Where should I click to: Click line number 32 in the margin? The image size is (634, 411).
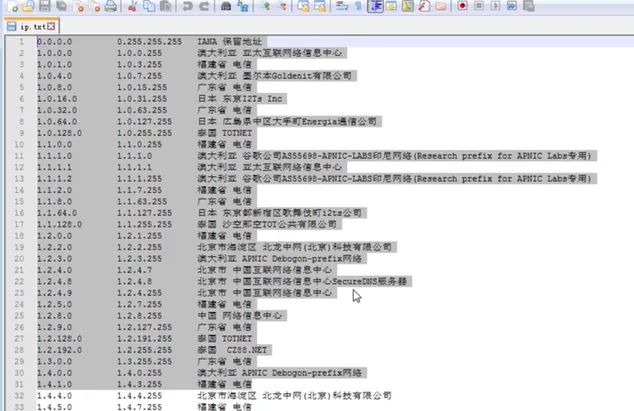19,396
